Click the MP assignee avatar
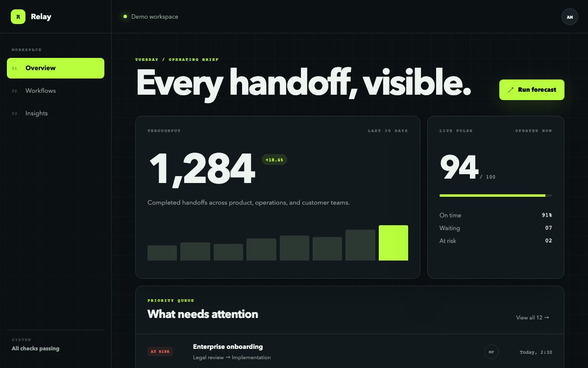The width and height of the screenshot is (588, 368). click(x=491, y=352)
